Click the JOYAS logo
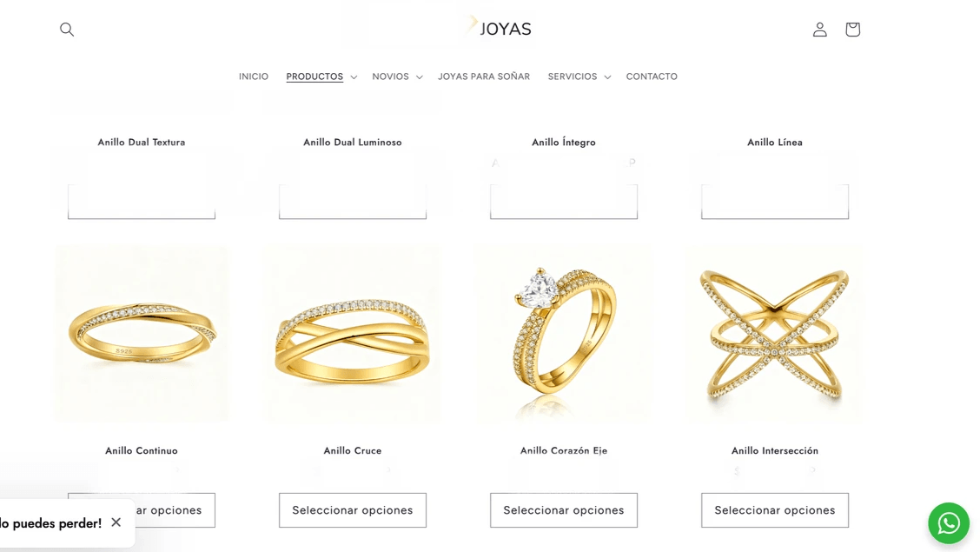The image size is (980, 552). tap(498, 28)
